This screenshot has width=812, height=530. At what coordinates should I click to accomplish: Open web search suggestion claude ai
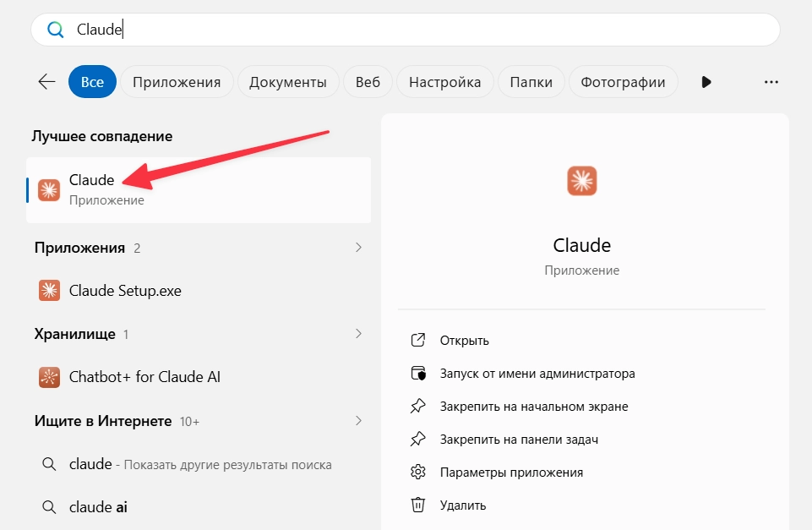click(x=199, y=506)
